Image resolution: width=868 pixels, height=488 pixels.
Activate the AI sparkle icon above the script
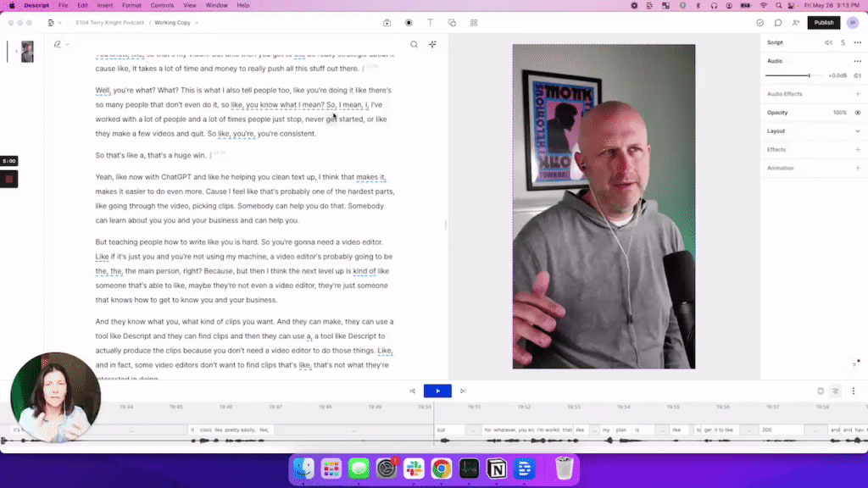(432, 44)
